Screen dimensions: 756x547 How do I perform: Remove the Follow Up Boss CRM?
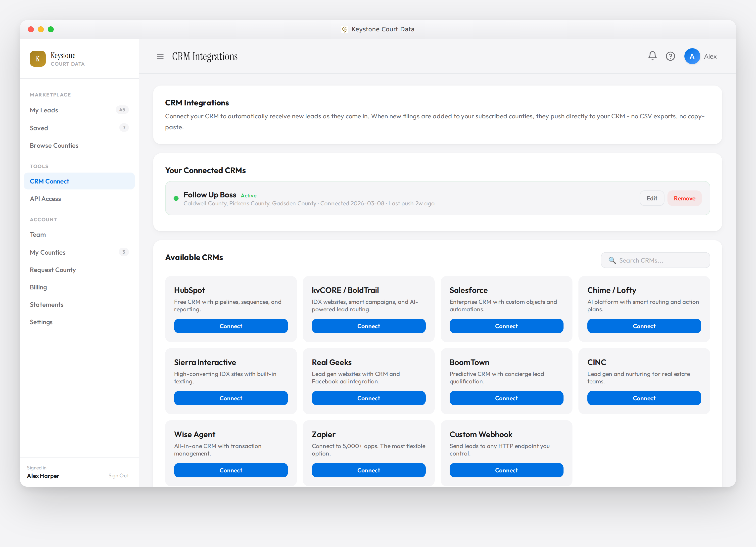pyautogui.click(x=684, y=198)
